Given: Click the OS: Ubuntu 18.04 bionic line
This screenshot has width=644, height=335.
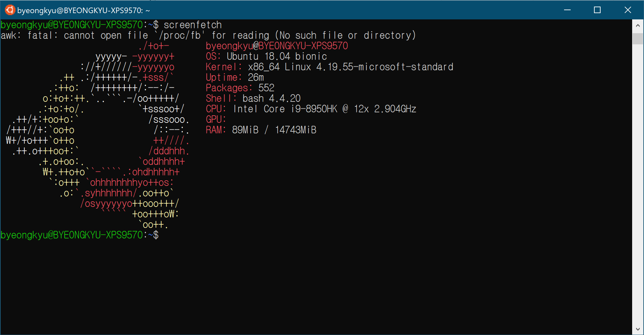Looking at the screenshot, I should click(266, 56).
